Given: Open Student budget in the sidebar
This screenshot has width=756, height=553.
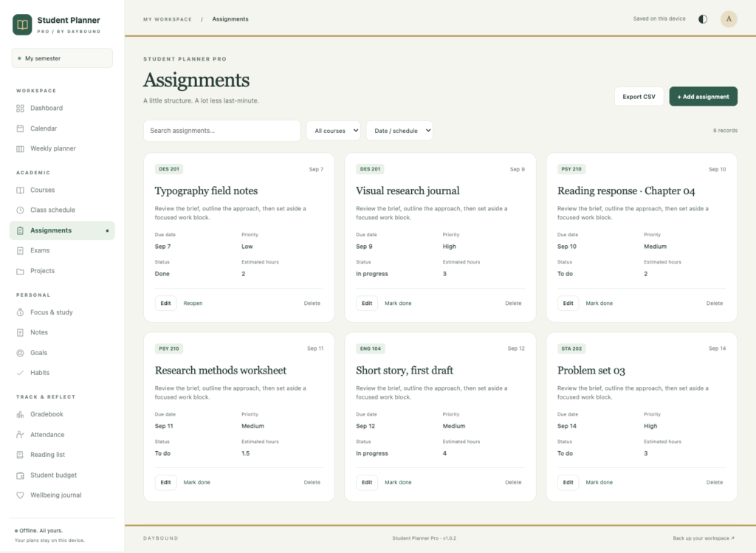Looking at the screenshot, I should coord(62,475).
